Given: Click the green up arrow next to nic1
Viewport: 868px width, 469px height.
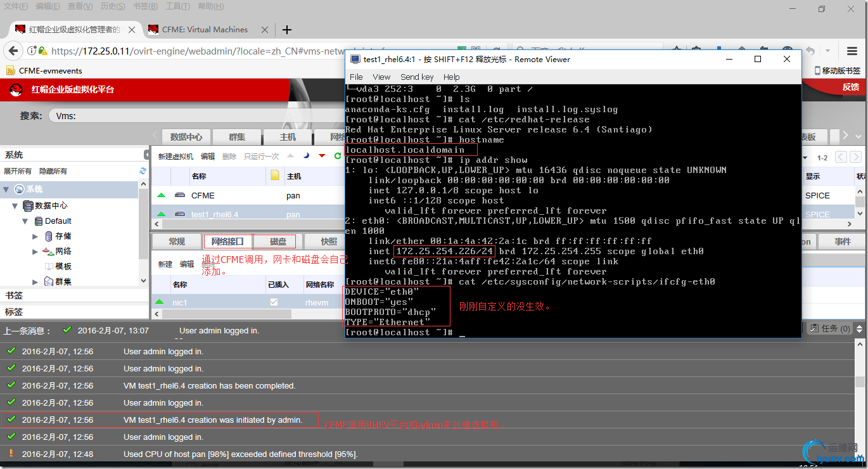Looking at the screenshot, I should coord(159,302).
